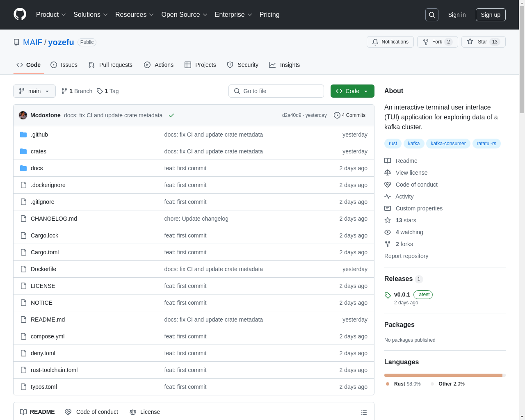The height and width of the screenshot is (420, 525).
Task: View the green CI checkmark status
Action: pyautogui.click(x=171, y=115)
